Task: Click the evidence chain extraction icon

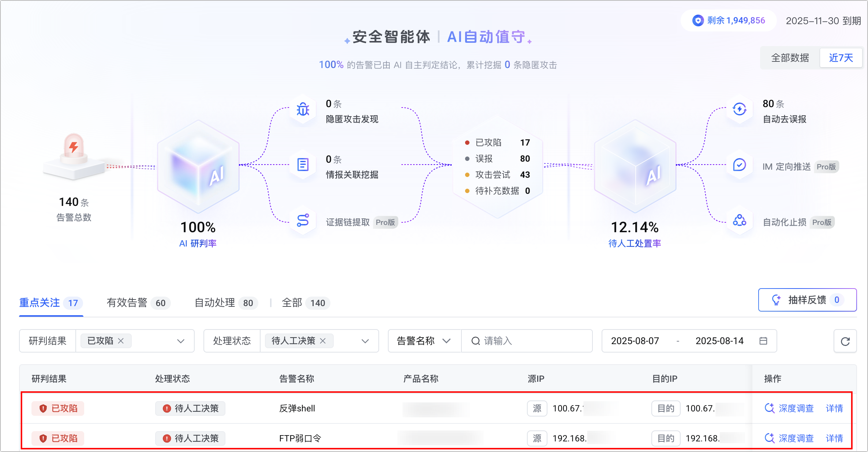Action: (x=303, y=221)
